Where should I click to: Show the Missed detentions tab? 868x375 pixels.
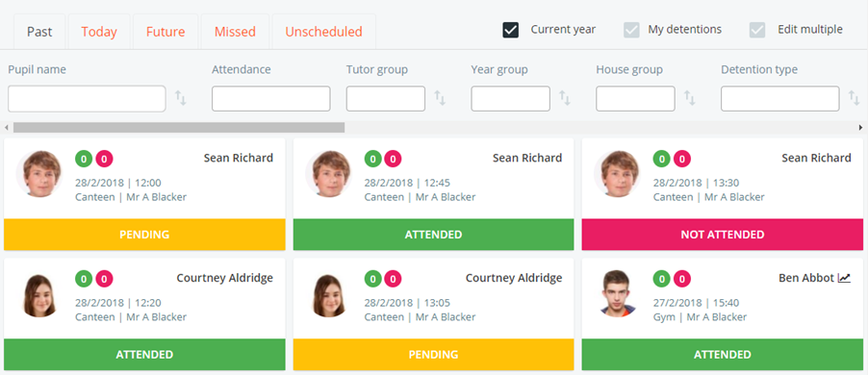[x=235, y=32]
